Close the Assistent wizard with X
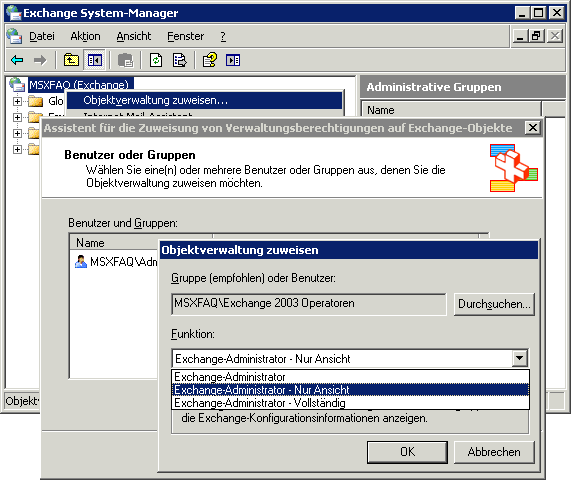Image resolution: width=571 pixels, height=480 pixels. [x=533, y=127]
